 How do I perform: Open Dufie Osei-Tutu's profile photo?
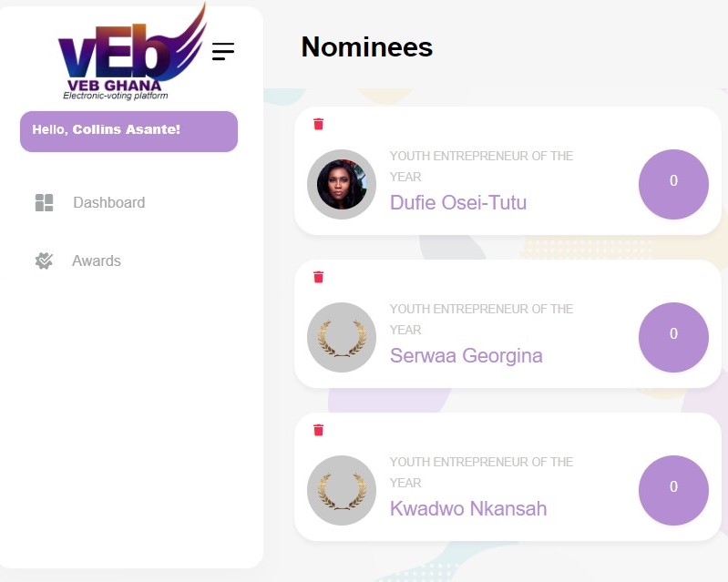click(x=342, y=184)
